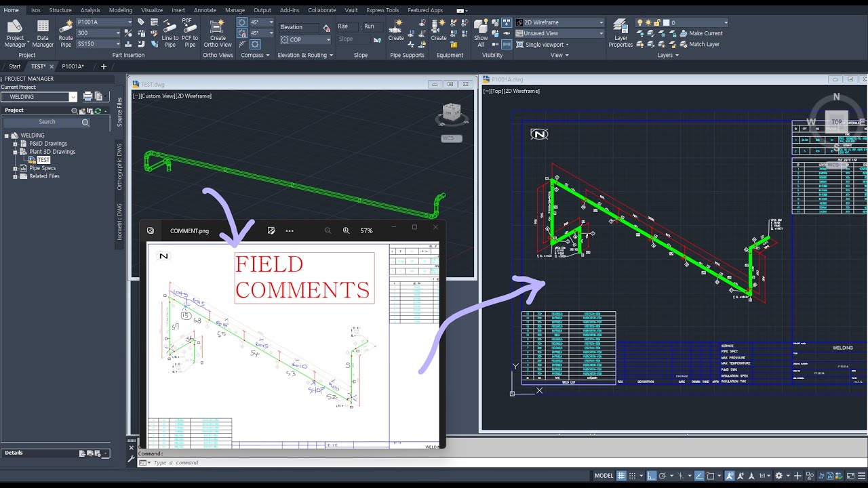Click Line to Pipe tool
This screenshot has height=488, width=868.
(170, 33)
